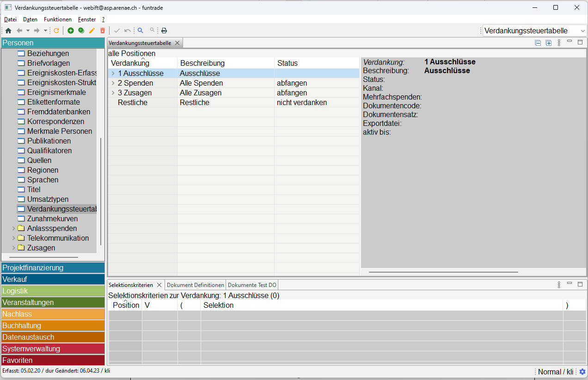Expand the Telekommunikation folder
Image resolution: width=588 pixels, height=380 pixels.
(x=13, y=238)
